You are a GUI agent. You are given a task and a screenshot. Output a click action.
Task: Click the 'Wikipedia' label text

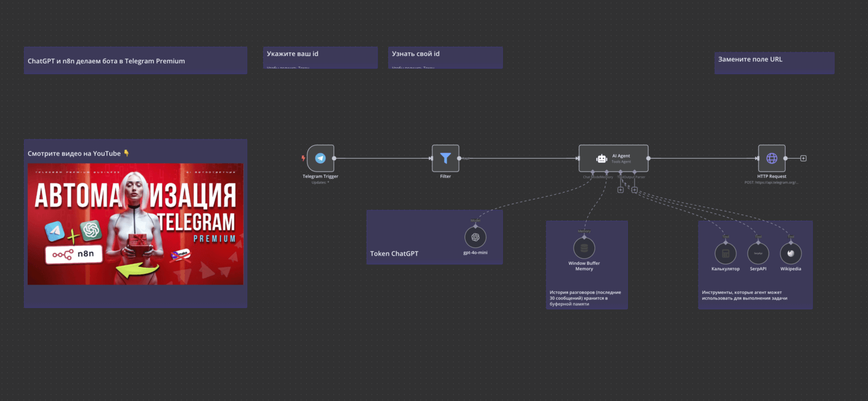791,269
